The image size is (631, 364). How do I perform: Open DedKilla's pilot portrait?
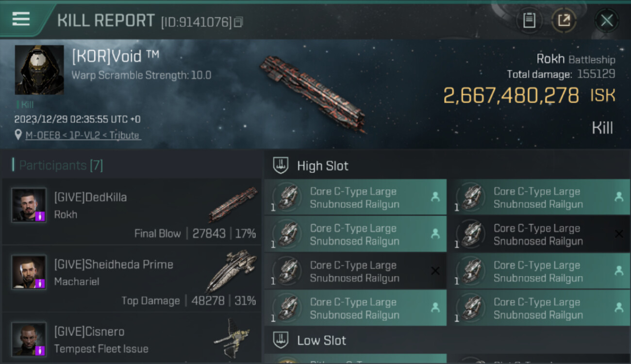click(x=29, y=205)
